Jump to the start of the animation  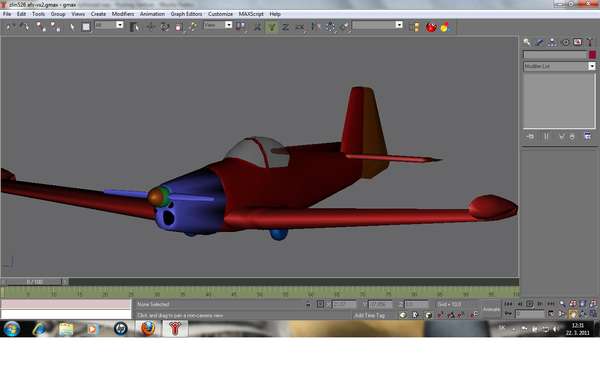point(508,304)
